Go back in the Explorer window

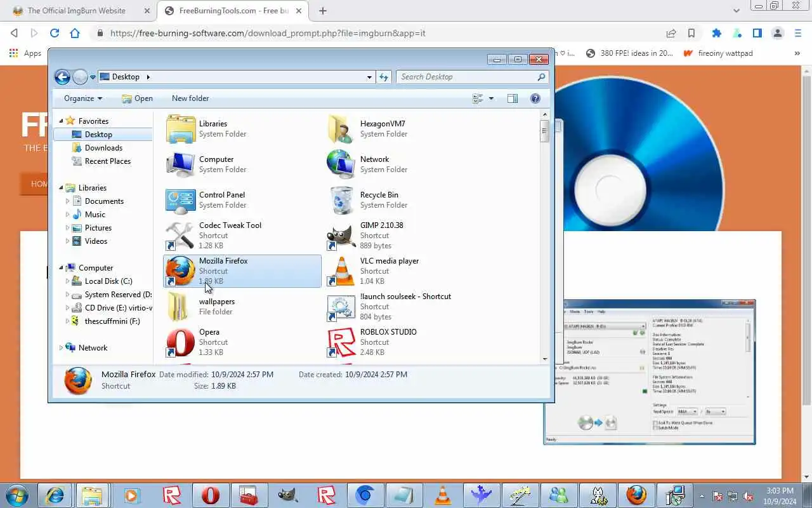[x=62, y=77]
